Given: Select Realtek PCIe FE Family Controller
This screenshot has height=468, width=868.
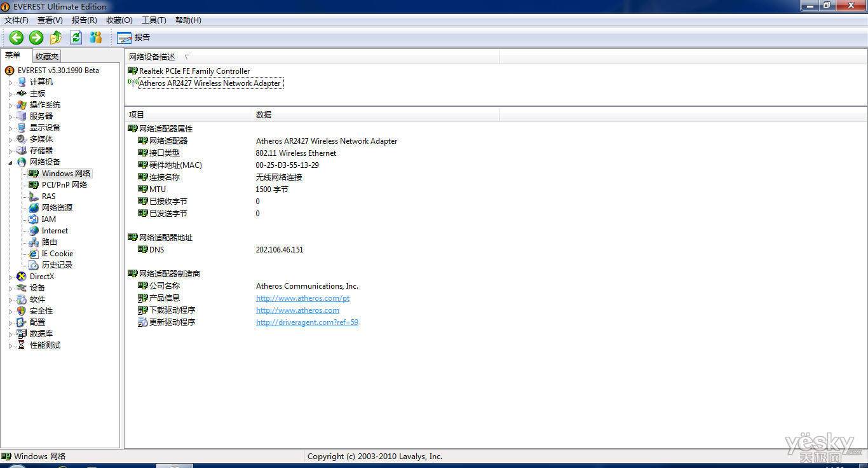Looking at the screenshot, I should pos(194,71).
